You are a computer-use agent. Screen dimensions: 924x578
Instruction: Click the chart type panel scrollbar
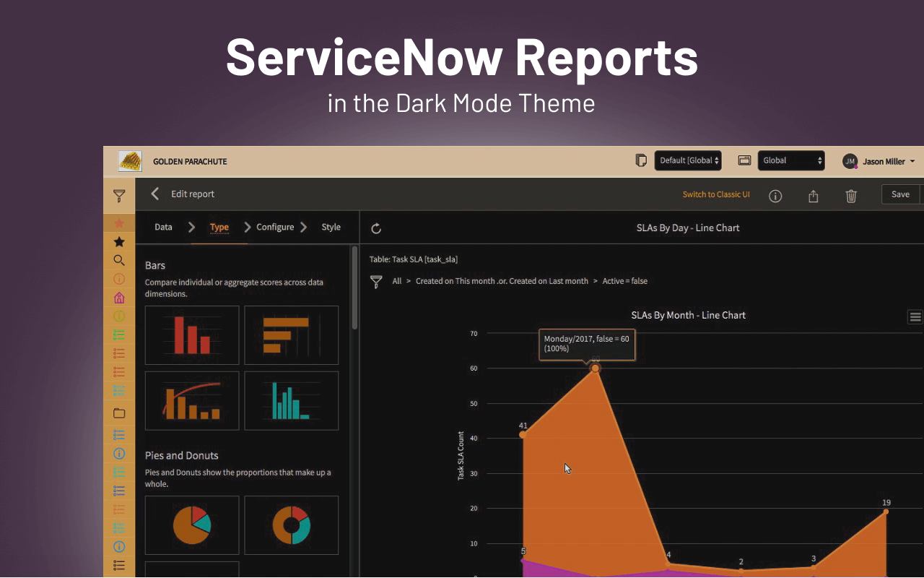354,289
